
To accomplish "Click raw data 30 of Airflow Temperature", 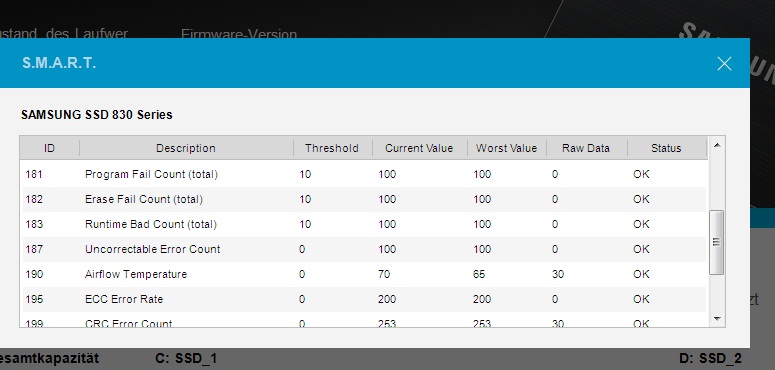I will [558, 274].
